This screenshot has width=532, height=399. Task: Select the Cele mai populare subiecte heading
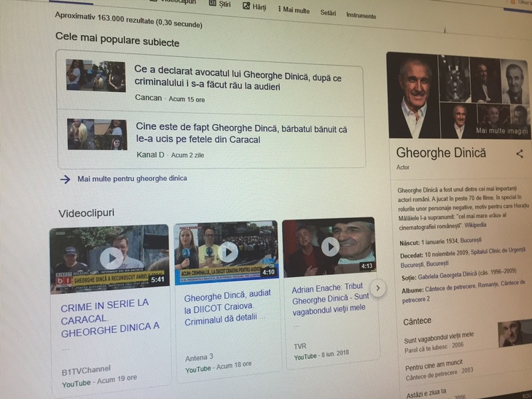(117, 39)
